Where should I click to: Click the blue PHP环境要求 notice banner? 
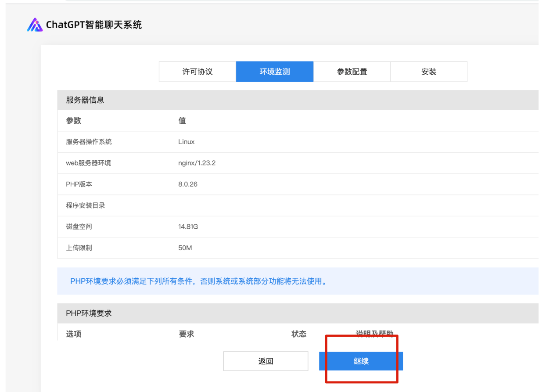tap(199, 281)
